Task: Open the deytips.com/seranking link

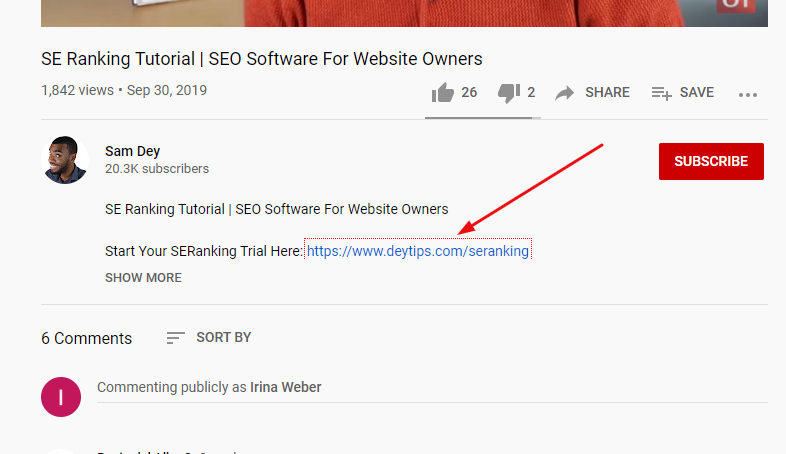Action: [418, 251]
